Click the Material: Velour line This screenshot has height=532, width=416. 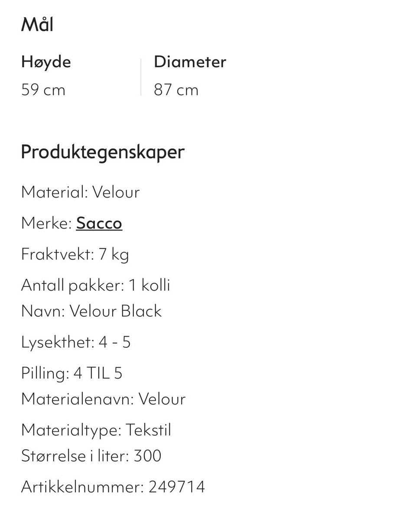pos(80,192)
